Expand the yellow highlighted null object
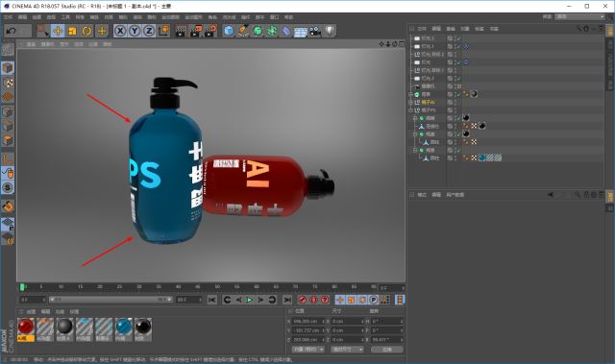This screenshot has height=364, width=615. click(410, 102)
